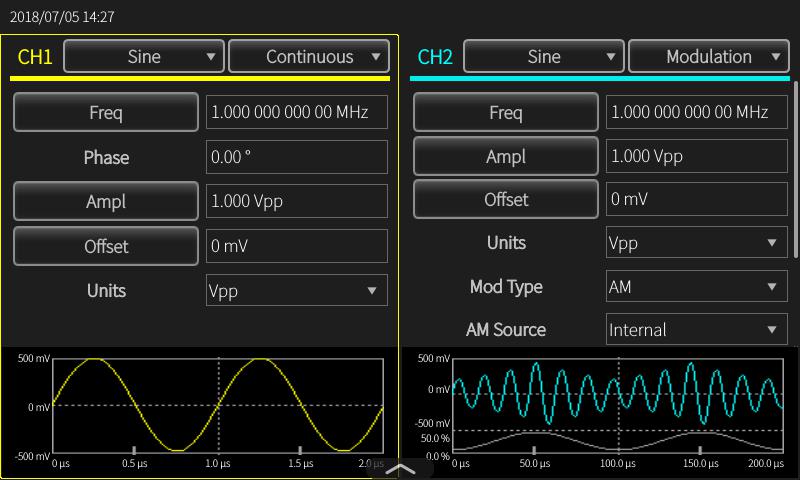
Task: Expand the bottom panel chevron arrow
Action: 400,469
